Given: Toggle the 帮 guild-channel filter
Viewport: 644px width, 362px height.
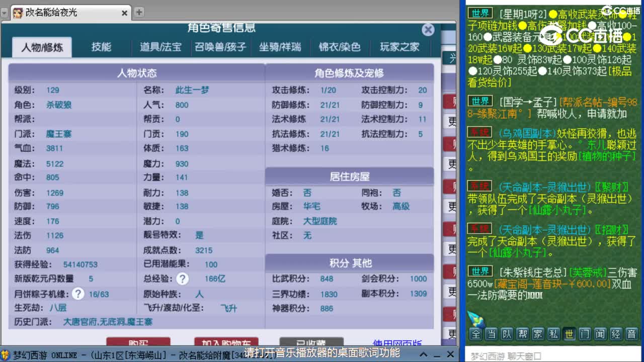Looking at the screenshot, I should (522, 334).
